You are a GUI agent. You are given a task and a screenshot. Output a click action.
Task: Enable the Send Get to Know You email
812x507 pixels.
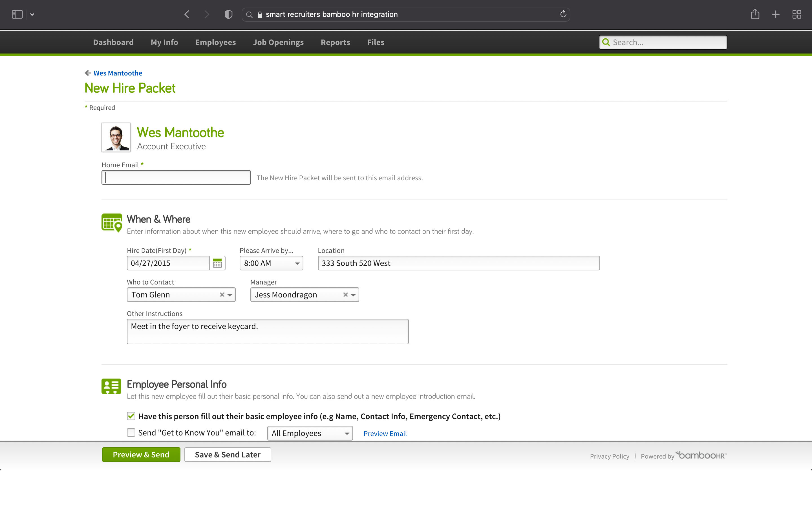pyautogui.click(x=131, y=433)
